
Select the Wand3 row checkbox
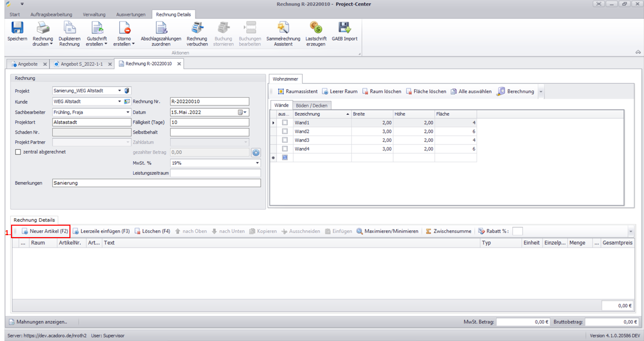[285, 140]
